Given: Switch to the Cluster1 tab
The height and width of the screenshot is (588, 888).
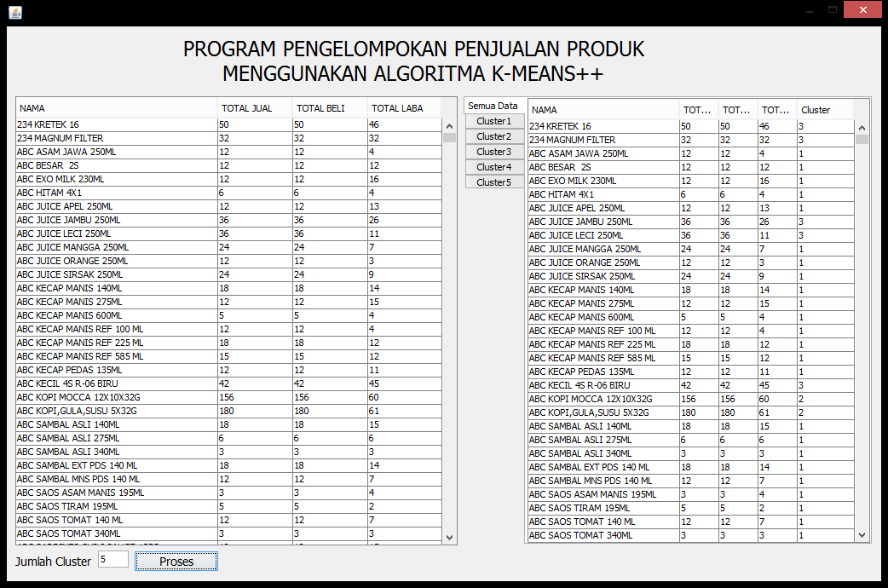Looking at the screenshot, I should click(494, 121).
